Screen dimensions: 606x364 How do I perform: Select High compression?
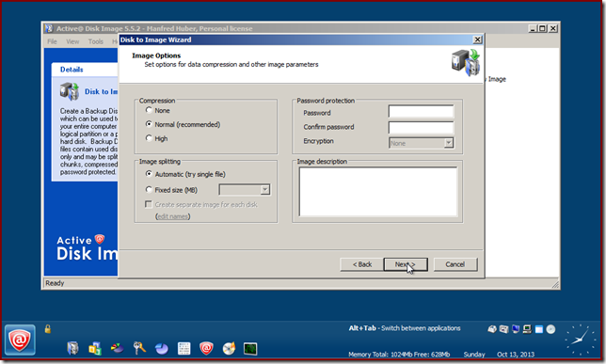[149, 138]
